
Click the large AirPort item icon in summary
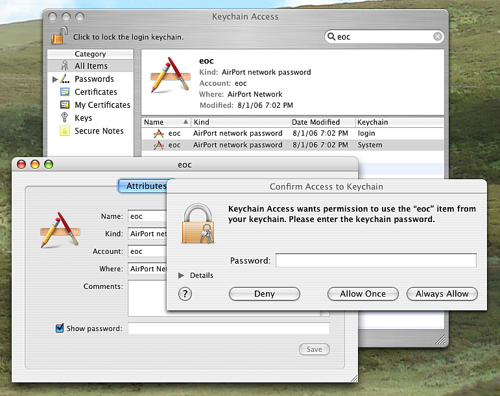click(171, 75)
